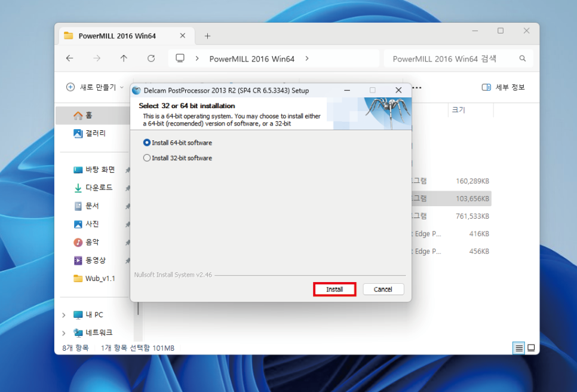Expand chevron after PowerMILL 2016 Win64 path

click(307, 59)
